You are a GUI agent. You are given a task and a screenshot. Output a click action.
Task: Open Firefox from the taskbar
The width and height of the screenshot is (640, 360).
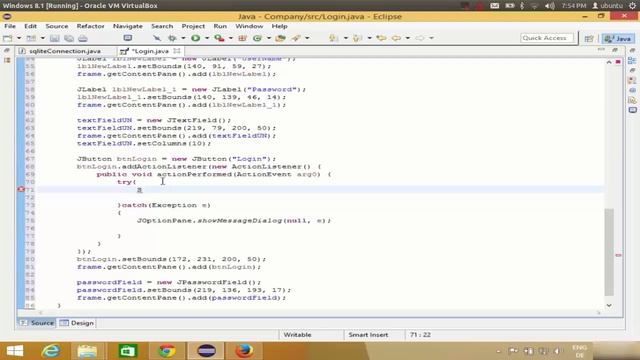[244, 351]
